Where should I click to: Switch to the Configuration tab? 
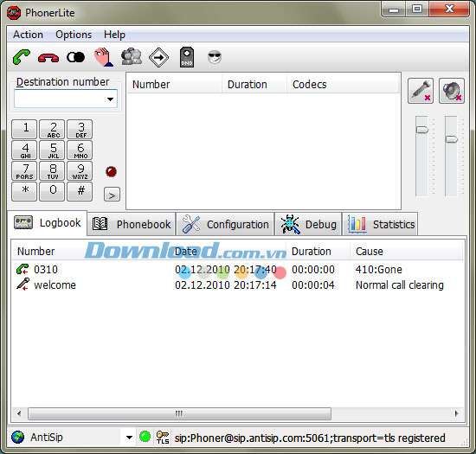[225, 224]
